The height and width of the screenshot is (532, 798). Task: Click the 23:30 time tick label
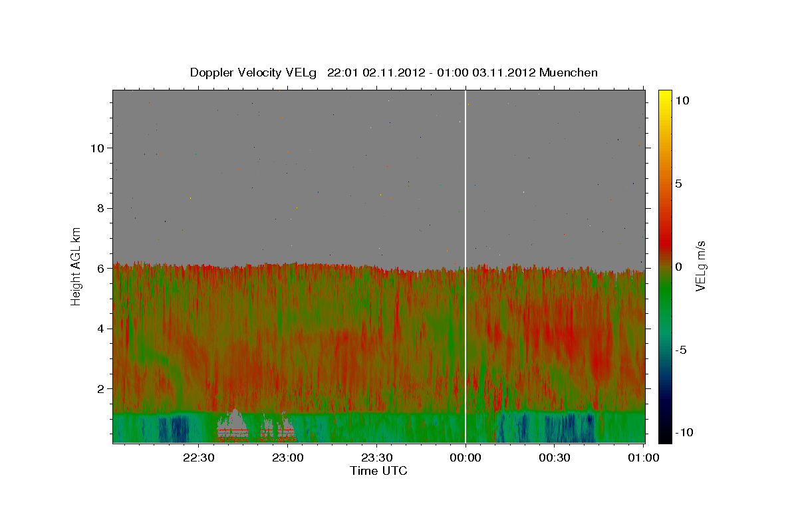coord(376,458)
